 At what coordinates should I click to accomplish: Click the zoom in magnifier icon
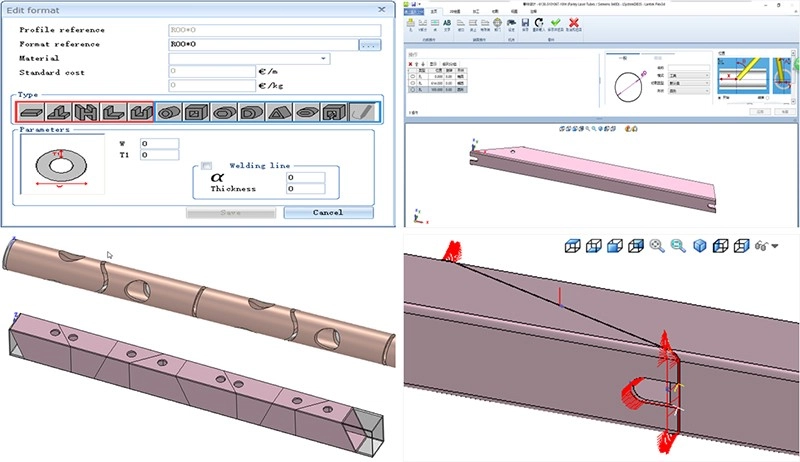coord(657,245)
